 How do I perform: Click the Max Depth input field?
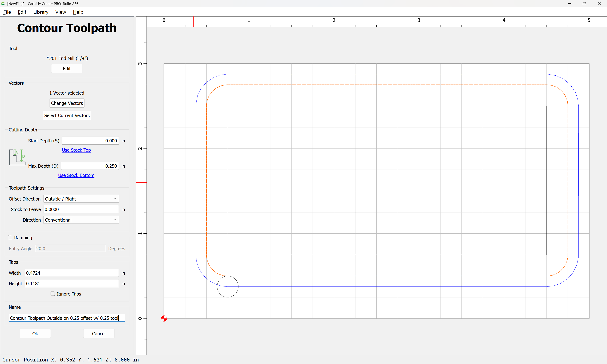(90, 166)
